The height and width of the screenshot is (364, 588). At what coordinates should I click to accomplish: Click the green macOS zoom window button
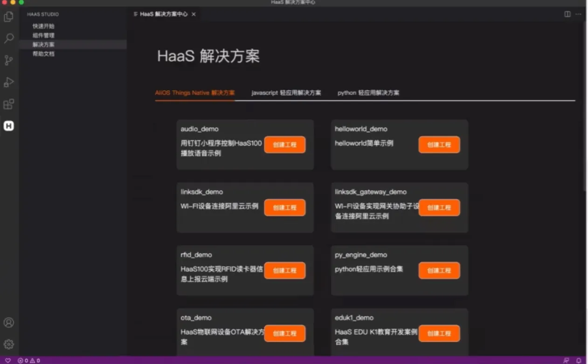coord(21,2)
